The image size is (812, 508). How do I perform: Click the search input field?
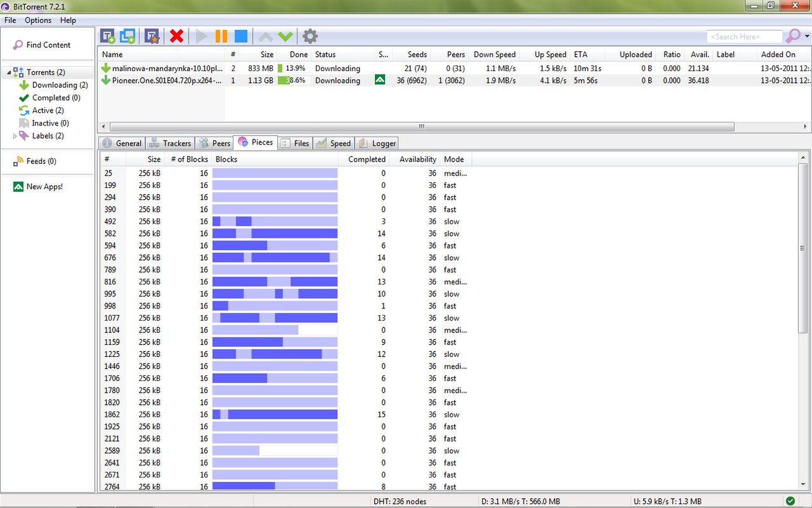tap(744, 37)
